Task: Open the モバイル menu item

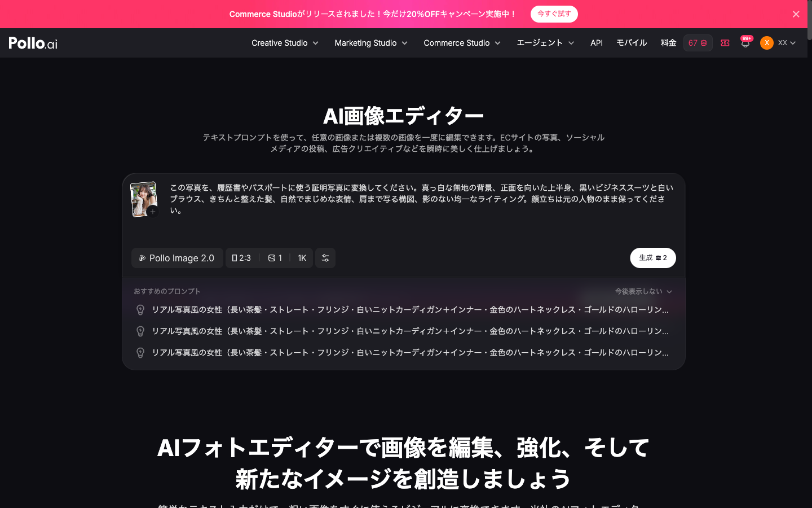Action: (x=632, y=43)
